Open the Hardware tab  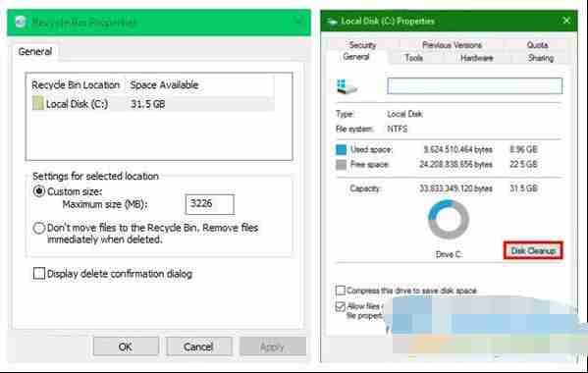tap(477, 58)
